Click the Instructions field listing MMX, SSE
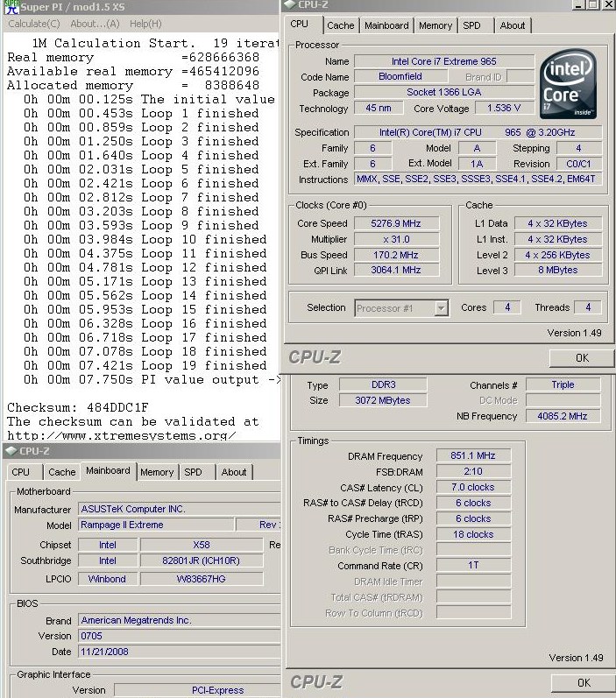Image resolution: width=616 pixels, height=698 pixels. click(x=478, y=179)
